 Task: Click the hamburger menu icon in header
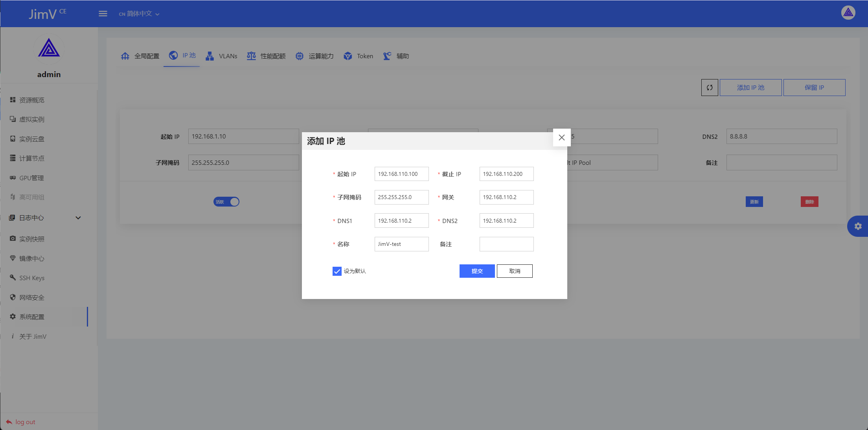coord(103,14)
